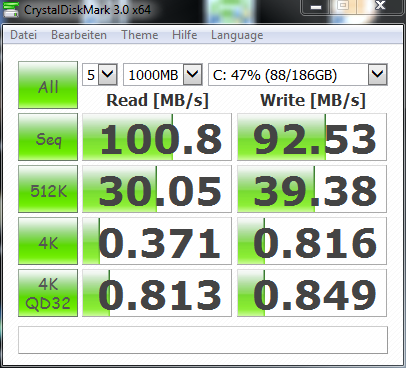Open the Language menu
This screenshot has width=406, height=368.
click(x=237, y=35)
